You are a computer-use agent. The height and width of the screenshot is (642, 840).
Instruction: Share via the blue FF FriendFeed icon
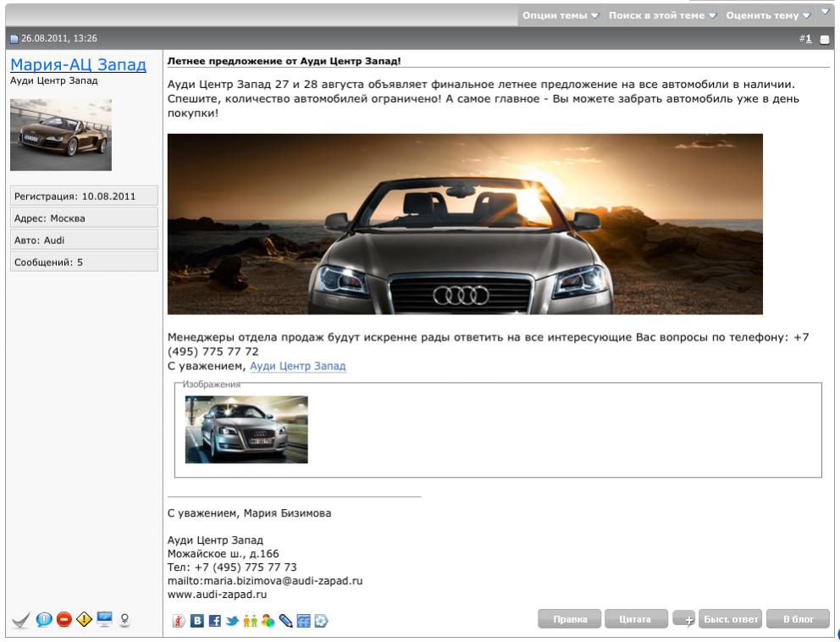[303, 621]
